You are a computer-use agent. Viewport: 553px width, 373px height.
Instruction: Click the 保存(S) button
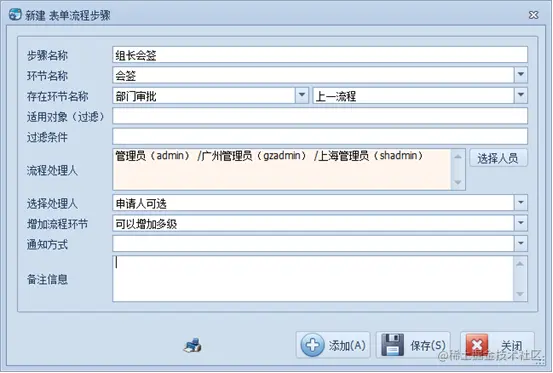pos(413,345)
